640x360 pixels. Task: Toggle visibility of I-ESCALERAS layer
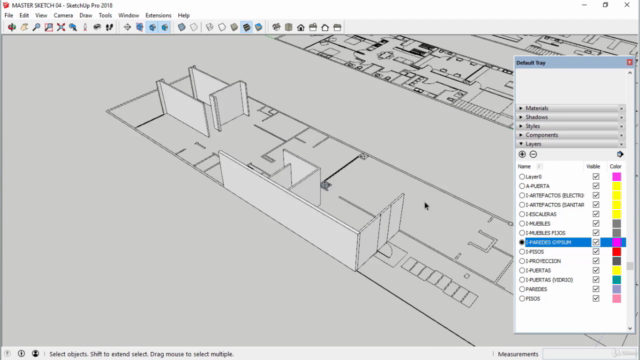pos(596,214)
